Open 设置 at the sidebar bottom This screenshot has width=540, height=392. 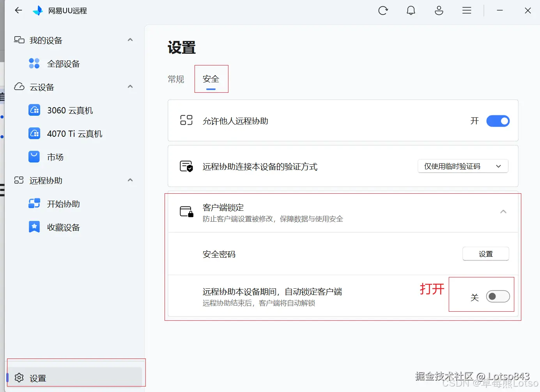(x=38, y=378)
